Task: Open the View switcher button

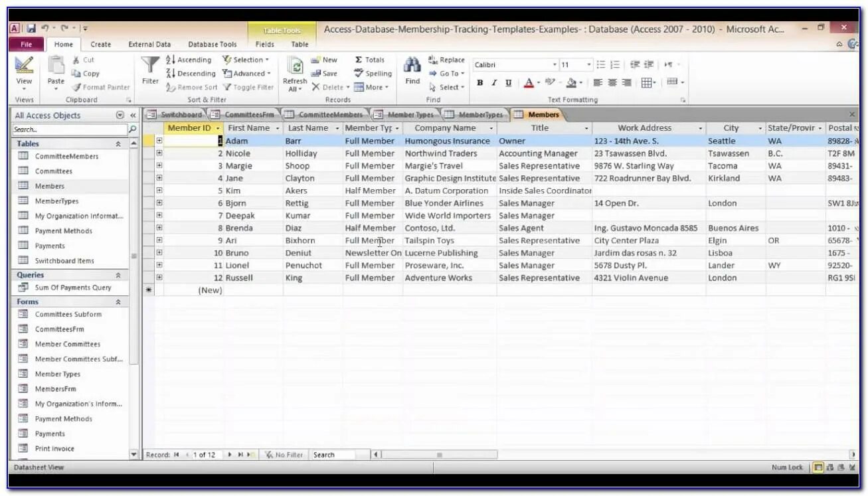Action: [x=24, y=74]
